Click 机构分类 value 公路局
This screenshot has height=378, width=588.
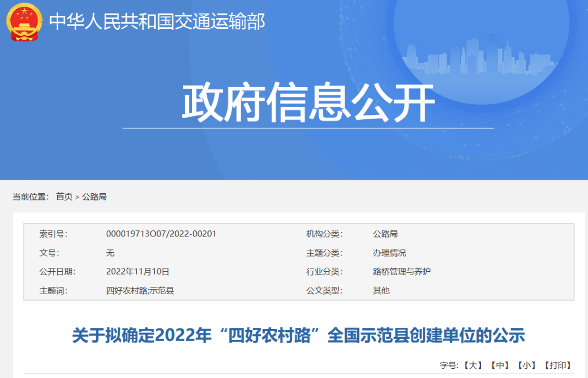385,234
